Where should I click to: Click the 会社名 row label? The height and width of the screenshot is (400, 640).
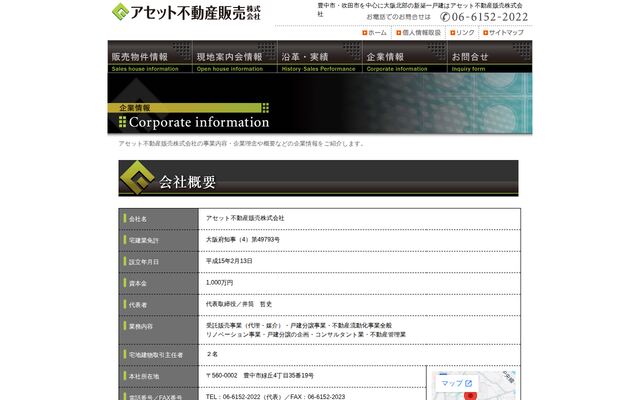138,219
